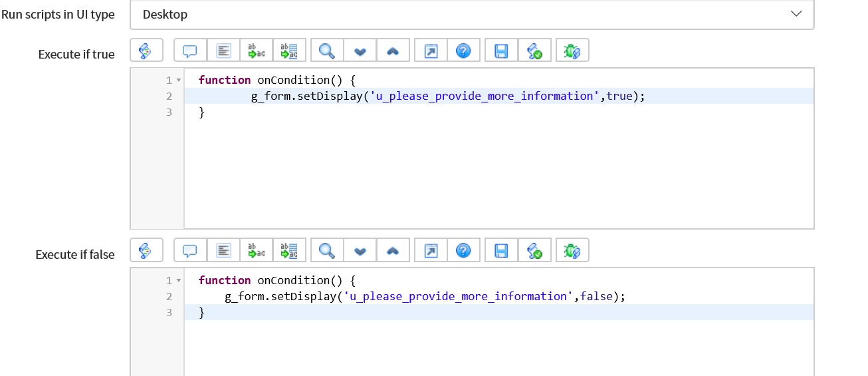Find next match in Execute if false editor
868x376 pixels.
360,250
